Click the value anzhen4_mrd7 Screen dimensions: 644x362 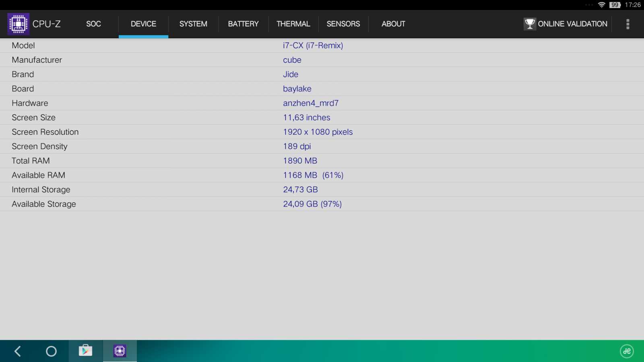311,103
